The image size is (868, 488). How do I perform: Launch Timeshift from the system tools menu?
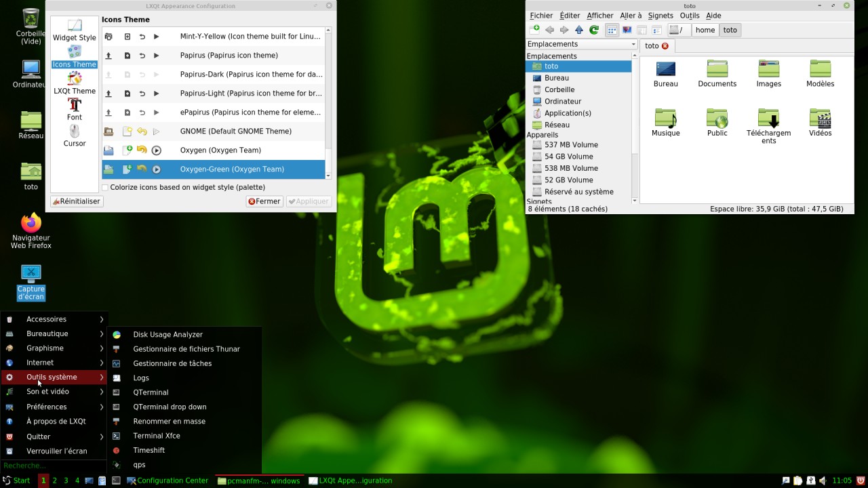[x=184, y=450]
